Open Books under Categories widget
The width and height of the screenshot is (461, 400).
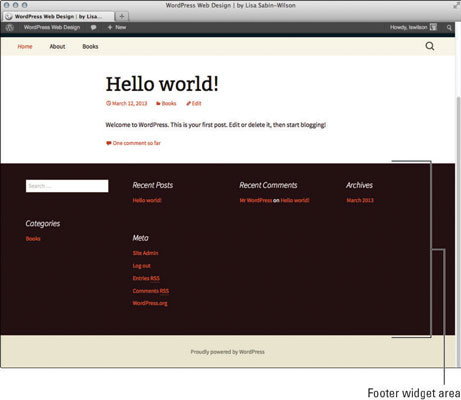[x=33, y=239]
